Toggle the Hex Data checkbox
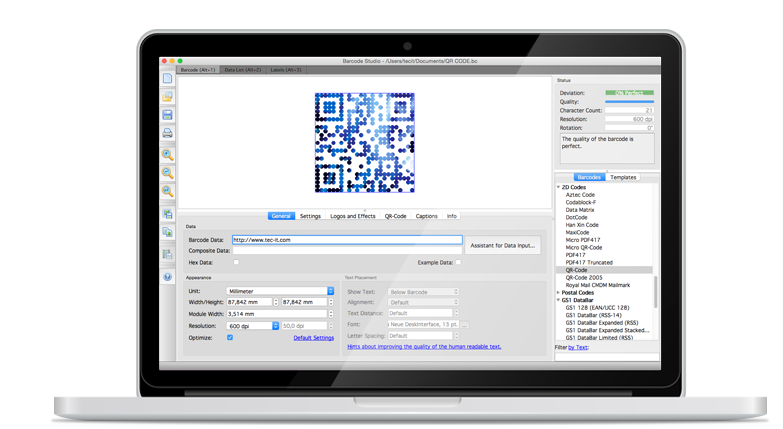 pyautogui.click(x=236, y=262)
